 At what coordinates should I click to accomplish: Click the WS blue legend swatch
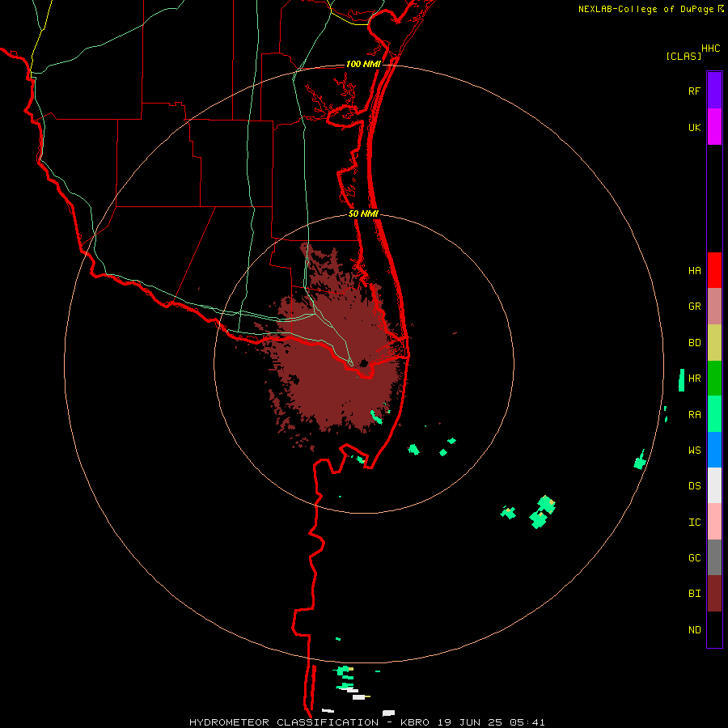(714, 450)
